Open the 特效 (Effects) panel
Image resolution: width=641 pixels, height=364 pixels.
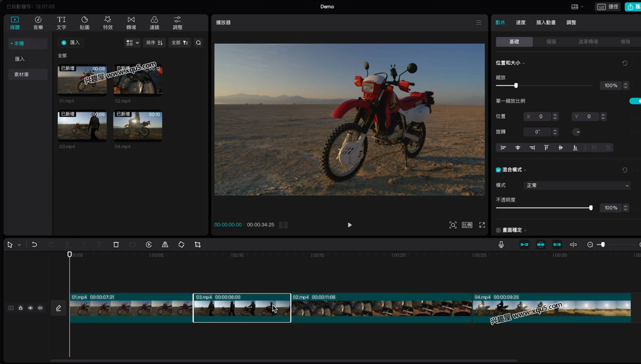pos(108,23)
